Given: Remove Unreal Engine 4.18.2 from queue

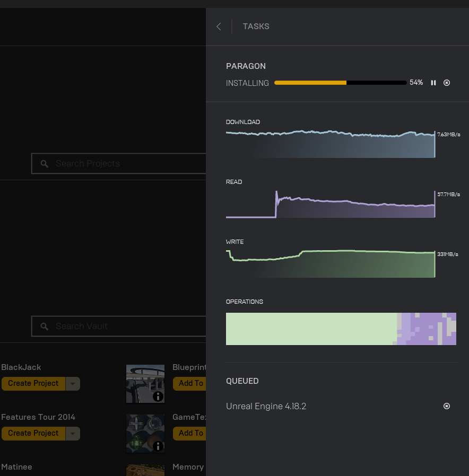Looking at the screenshot, I should (447, 406).
